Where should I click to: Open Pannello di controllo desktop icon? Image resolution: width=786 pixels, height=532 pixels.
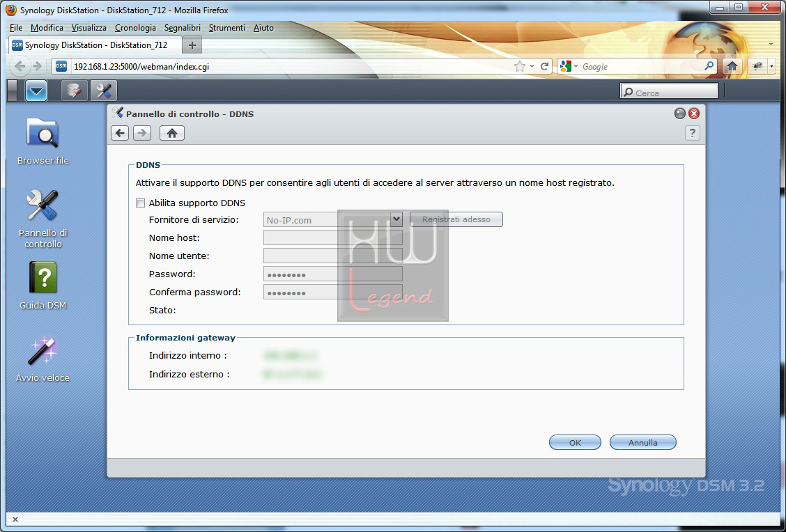43,219
